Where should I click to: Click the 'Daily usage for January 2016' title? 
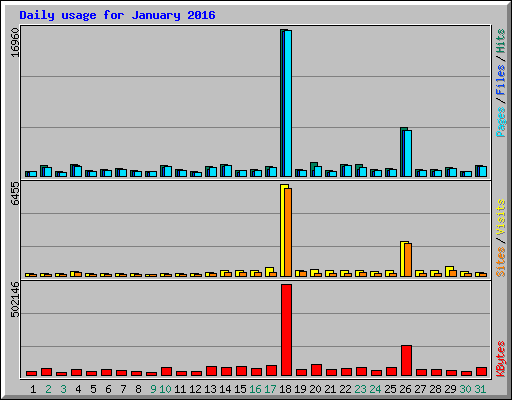(117, 15)
